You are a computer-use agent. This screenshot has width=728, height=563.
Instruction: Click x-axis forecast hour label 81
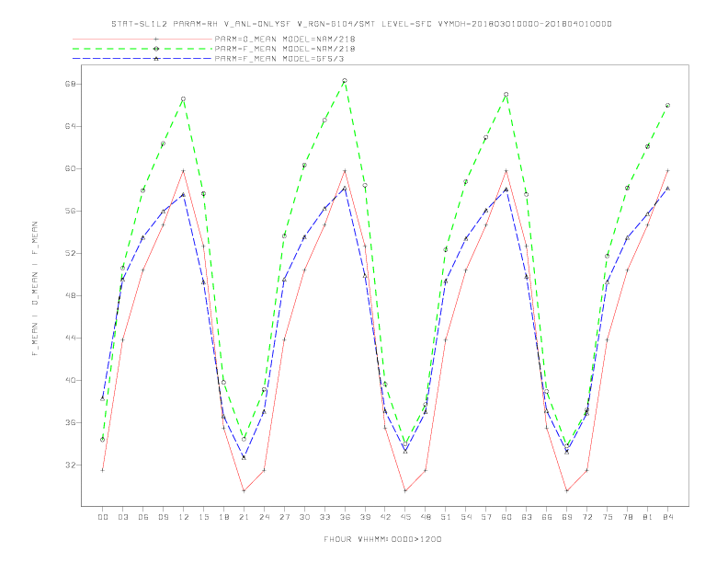pyautogui.click(x=648, y=517)
